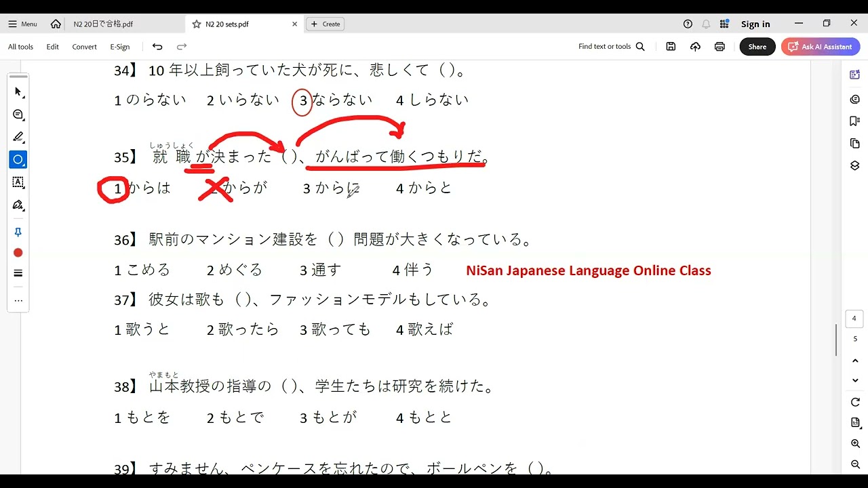Zoom in on the document
Screen dimensions: 868x488
[x=854, y=444]
